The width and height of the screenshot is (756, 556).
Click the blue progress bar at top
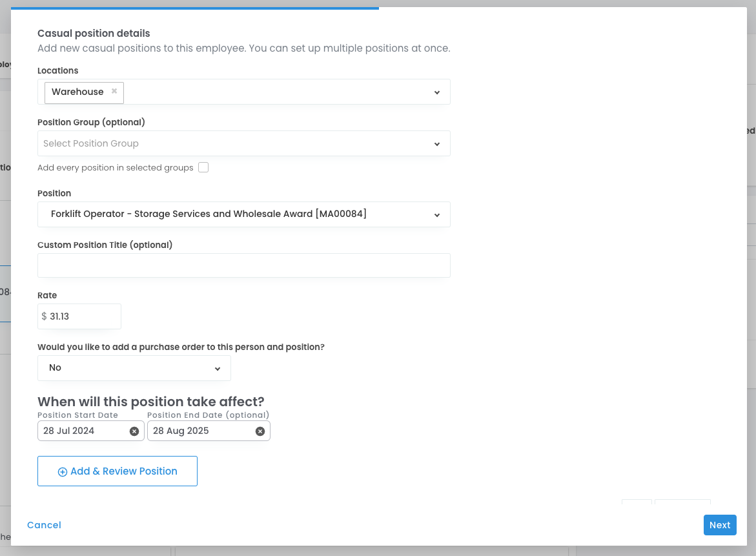click(x=194, y=8)
